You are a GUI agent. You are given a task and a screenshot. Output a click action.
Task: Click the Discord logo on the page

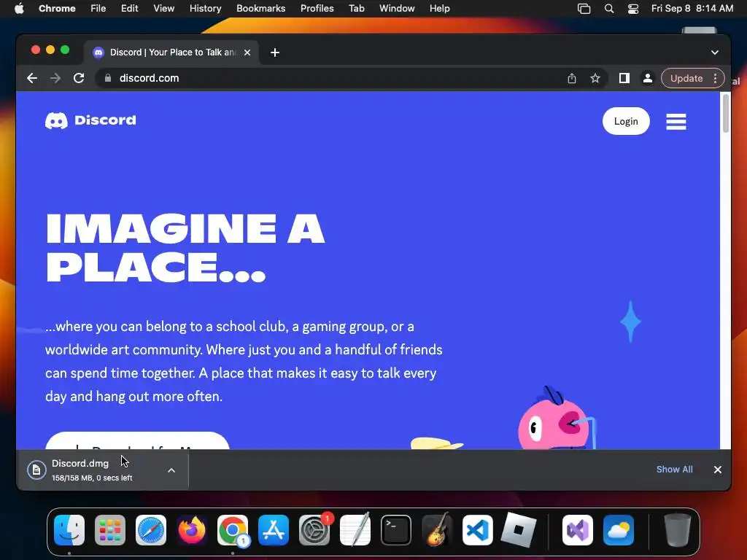[90, 120]
